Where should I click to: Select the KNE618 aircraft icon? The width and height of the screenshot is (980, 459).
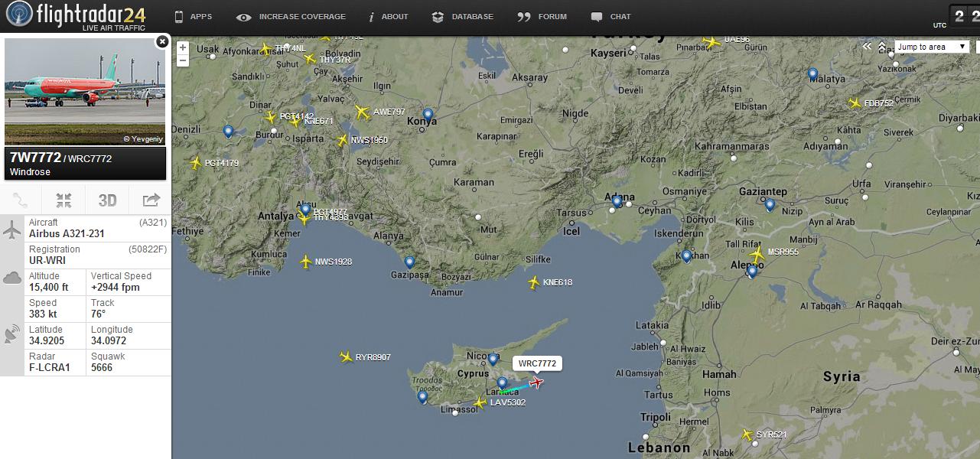click(x=533, y=282)
